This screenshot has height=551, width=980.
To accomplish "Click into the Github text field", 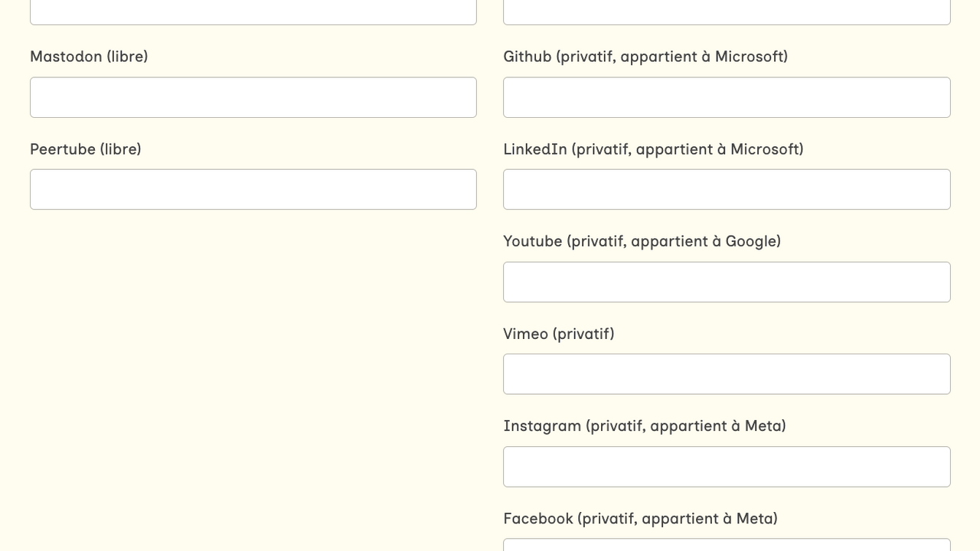I will (726, 97).
